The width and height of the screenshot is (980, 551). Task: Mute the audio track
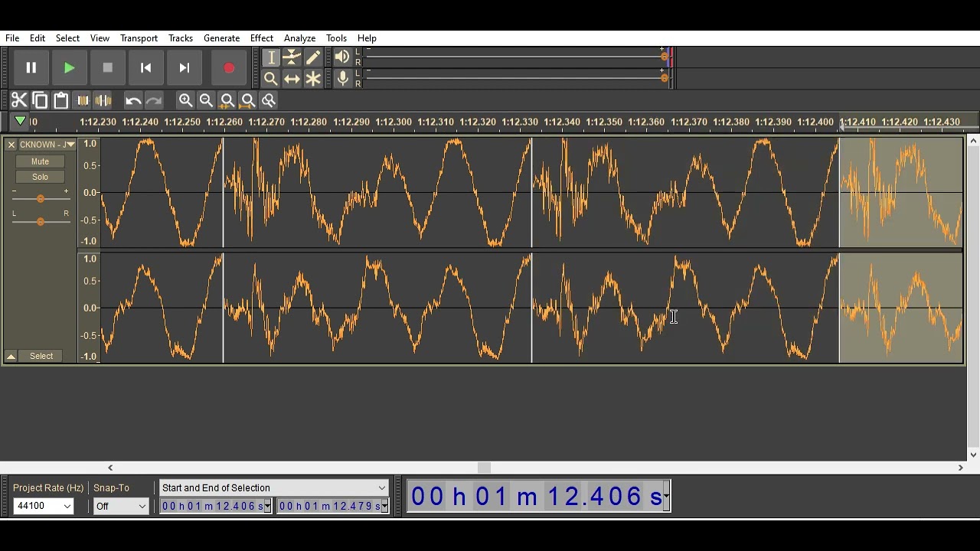click(x=40, y=161)
